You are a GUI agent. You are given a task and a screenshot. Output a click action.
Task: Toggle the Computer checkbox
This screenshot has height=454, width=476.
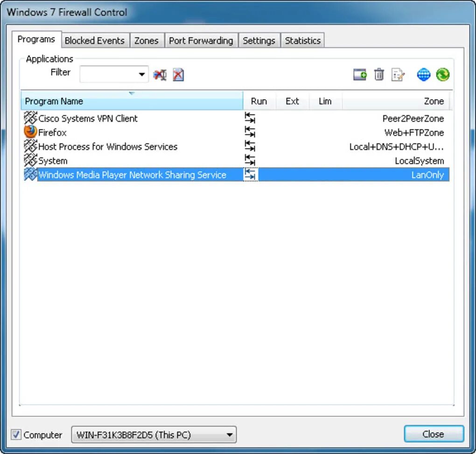(x=16, y=434)
